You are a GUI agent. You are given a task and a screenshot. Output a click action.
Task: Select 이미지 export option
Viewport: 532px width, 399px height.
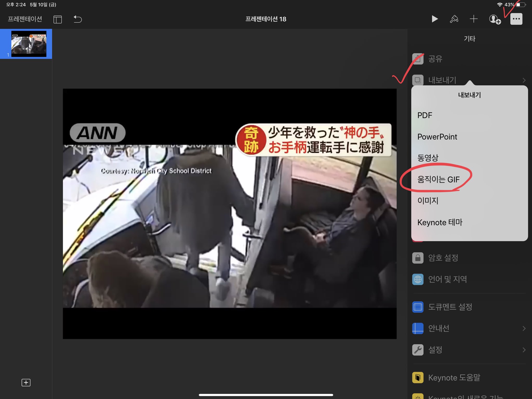[x=428, y=201]
